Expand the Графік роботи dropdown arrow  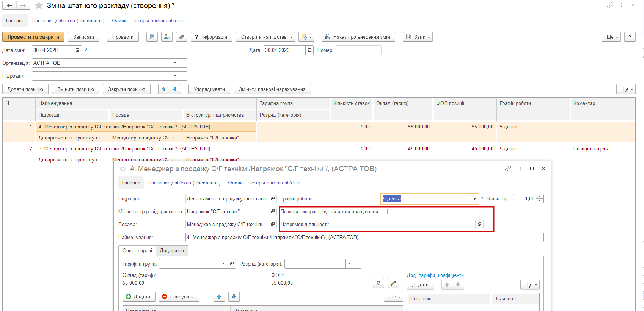[x=466, y=198]
